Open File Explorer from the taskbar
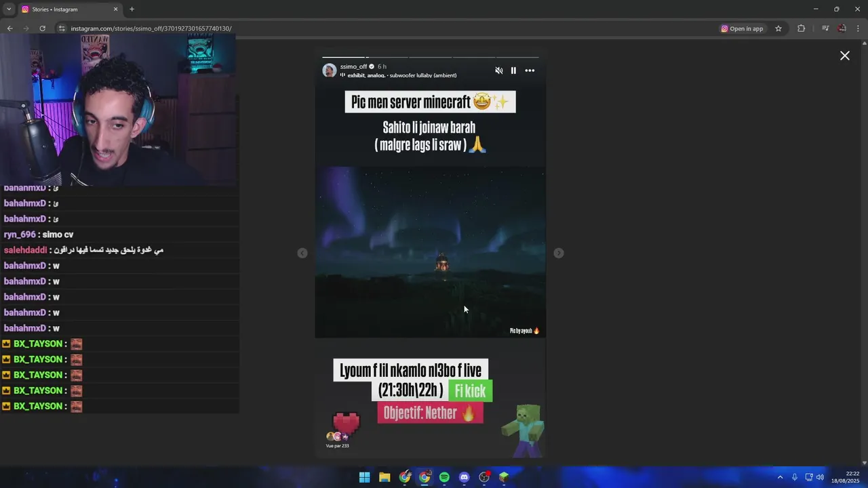 click(x=384, y=477)
